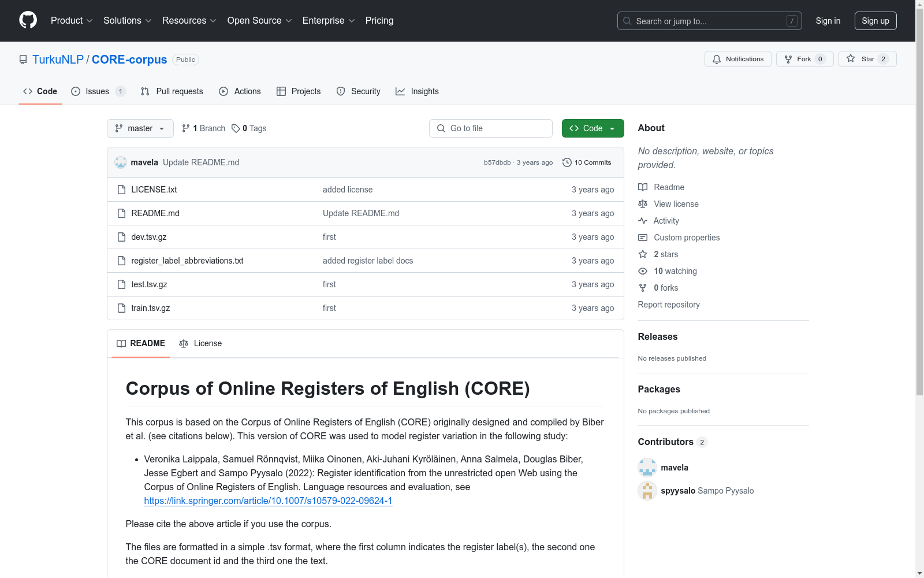
Task: Click the fork icon beside 0 forks
Action: coord(643,288)
